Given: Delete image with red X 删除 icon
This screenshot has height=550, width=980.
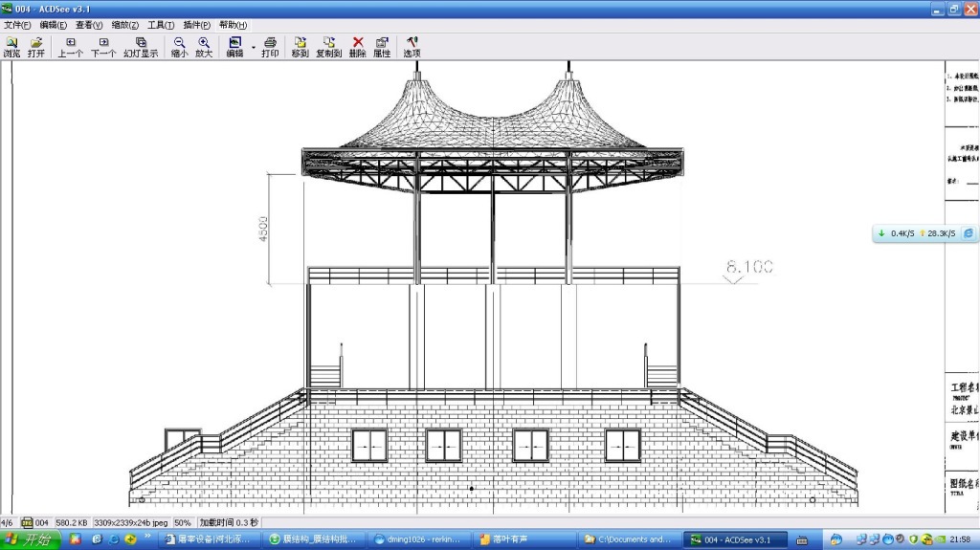Looking at the screenshot, I should coord(358,47).
